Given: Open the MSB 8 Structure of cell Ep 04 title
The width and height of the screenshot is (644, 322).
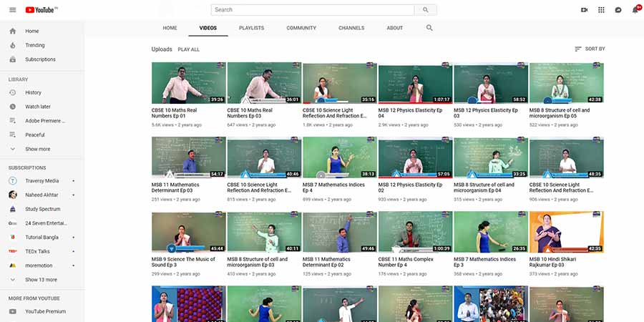Looking at the screenshot, I should click(x=484, y=187).
